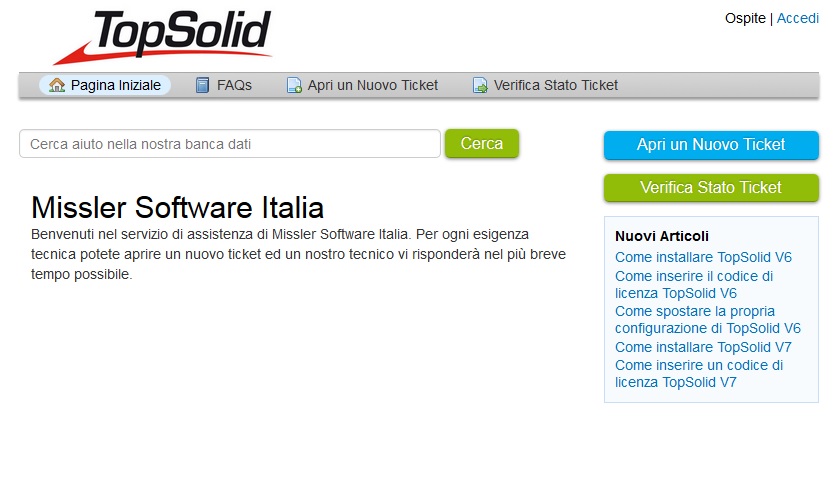Click the Accedi login link
This screenshot has height=483, width=837.
pos(797,18)
